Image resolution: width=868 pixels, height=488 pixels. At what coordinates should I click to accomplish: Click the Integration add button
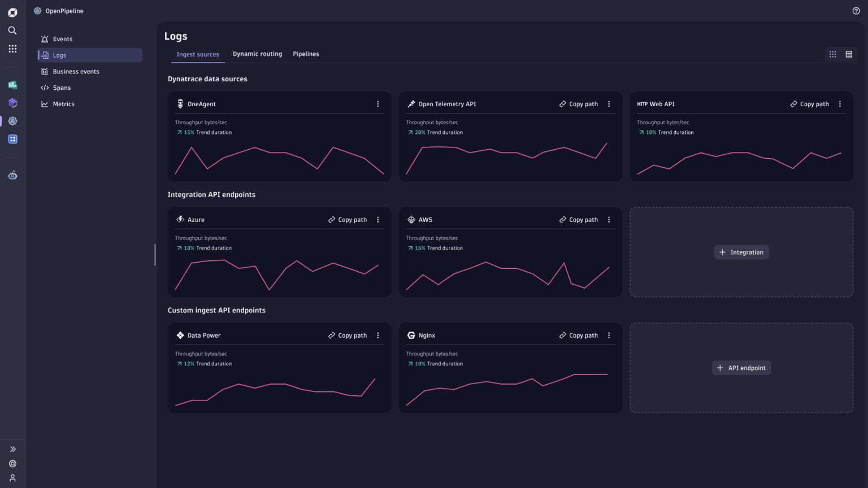tap(741, 252)
